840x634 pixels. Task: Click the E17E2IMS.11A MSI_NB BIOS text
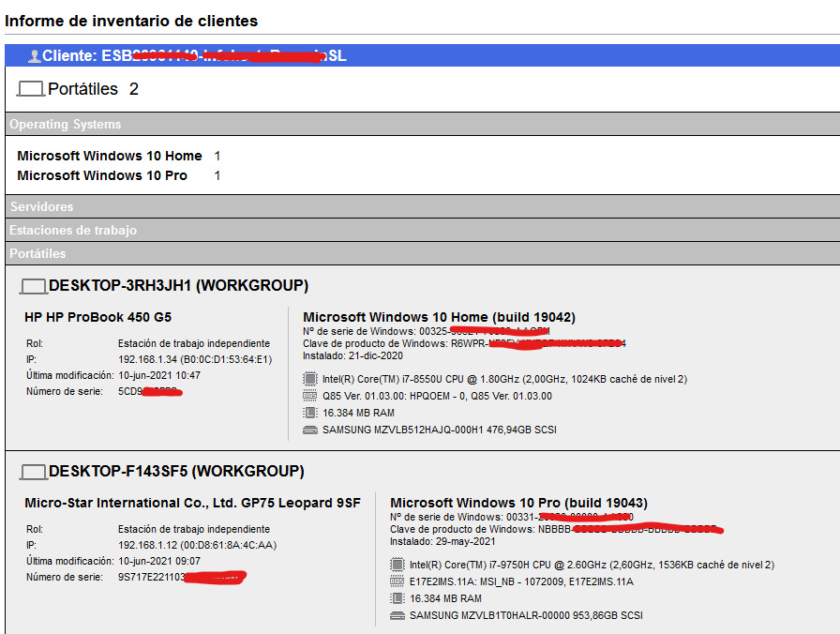tap(521, 581)
